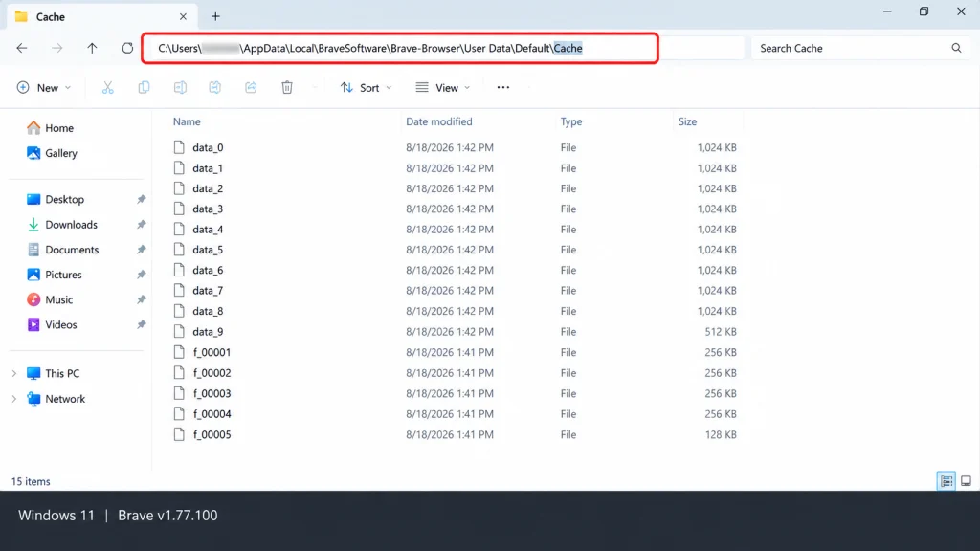The height and width of the screenshot is (551, 980).
Task: Open the See more ellipsis menu
Action: pyautogui.click(x=503, y=87)
